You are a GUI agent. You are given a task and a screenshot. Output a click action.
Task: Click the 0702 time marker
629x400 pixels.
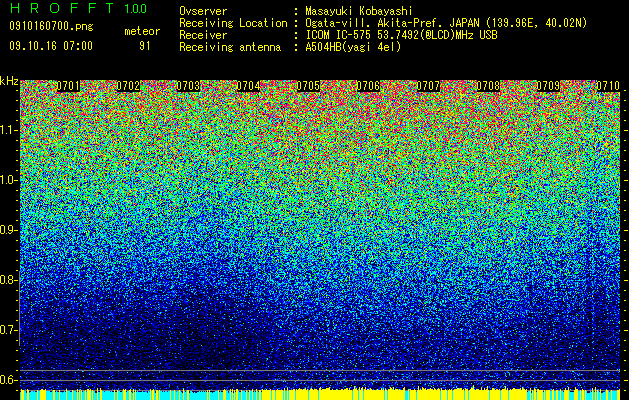coord(128,86)
